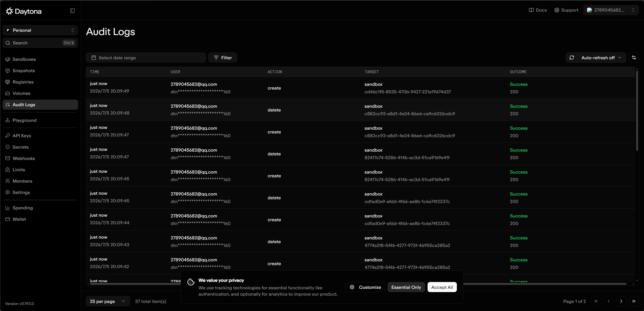Open the Personal organization switcher
Image resolution: width=644 pixels, height=311 pixels.
[40, 30]
